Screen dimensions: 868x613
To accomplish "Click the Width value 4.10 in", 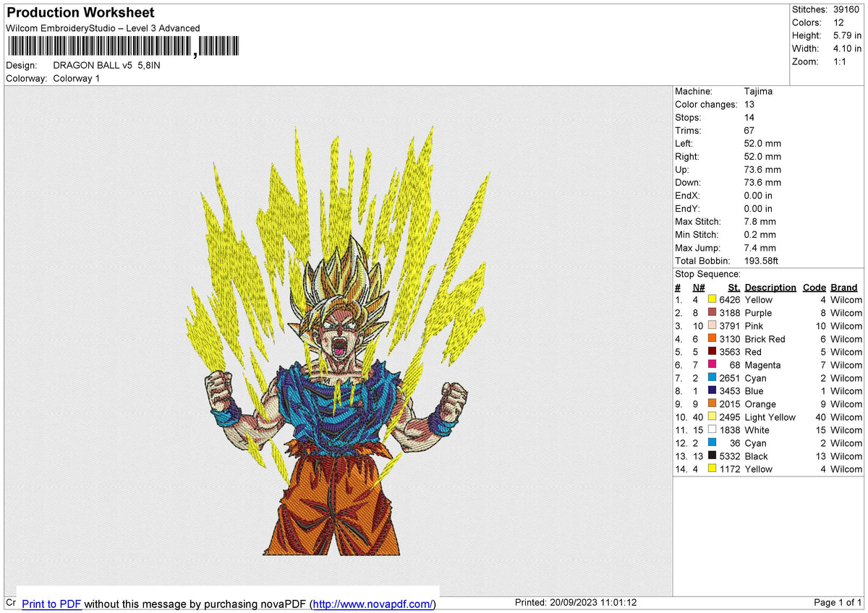I will [x=847, y=48].
